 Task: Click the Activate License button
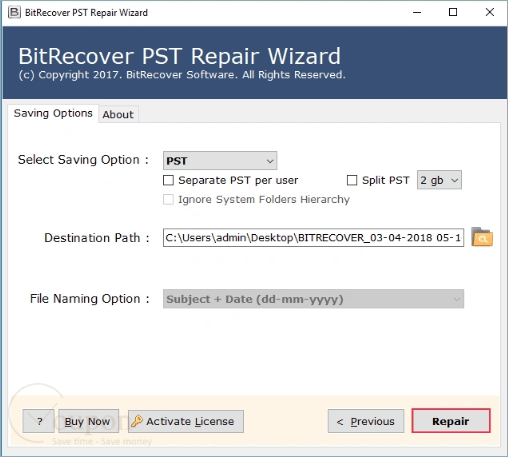[186, 421]
